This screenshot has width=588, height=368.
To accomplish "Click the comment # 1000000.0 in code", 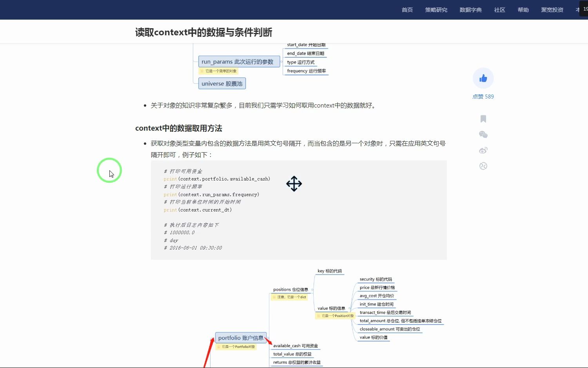I will (x=179, y=233).
